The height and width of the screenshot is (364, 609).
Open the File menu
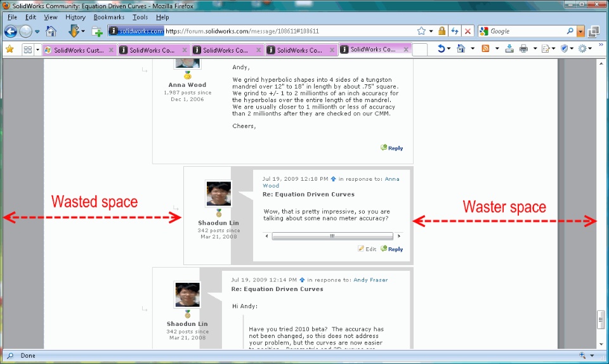[x=12, y=17]
